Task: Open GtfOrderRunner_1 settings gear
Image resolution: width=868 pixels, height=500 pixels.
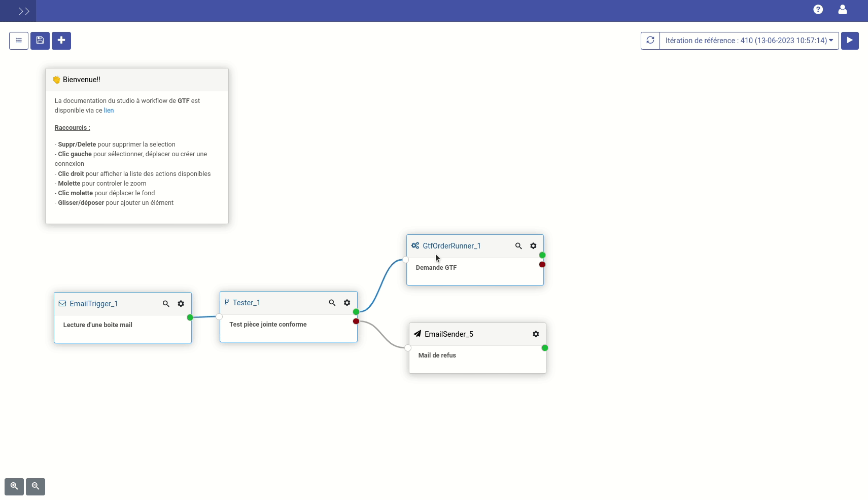Action: coord(533,246)
